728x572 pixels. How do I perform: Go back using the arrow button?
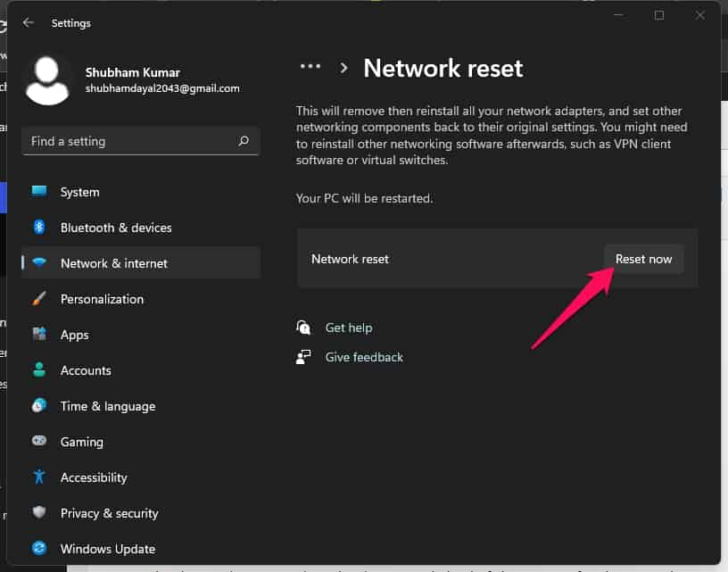[29, 22]
